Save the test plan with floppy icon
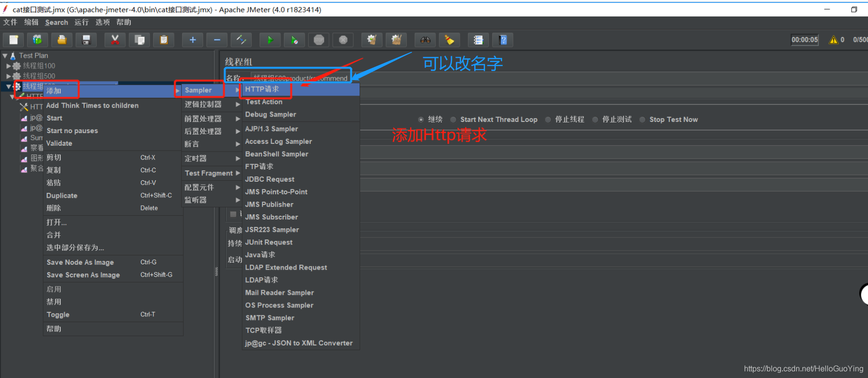 tap(86, 40)
